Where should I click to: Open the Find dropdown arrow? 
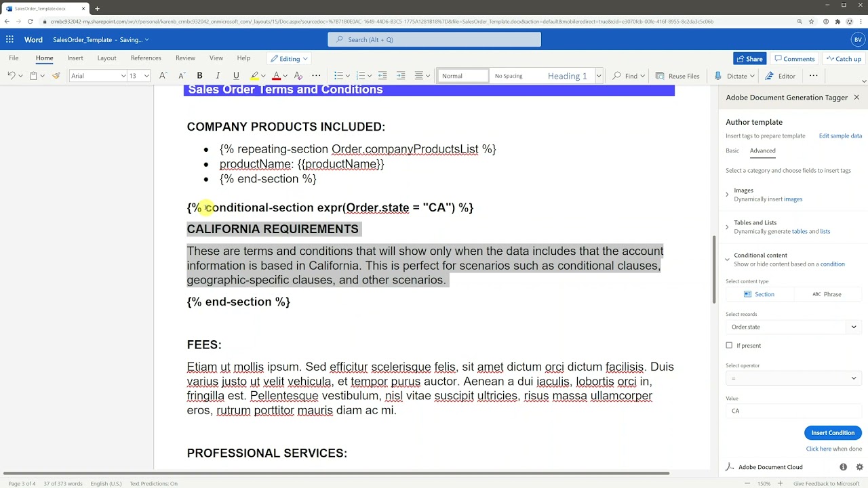[x=642, y=76]
